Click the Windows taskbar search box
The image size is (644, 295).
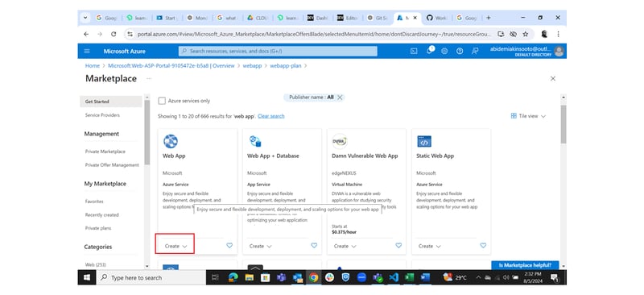click(x=151, y=278)
